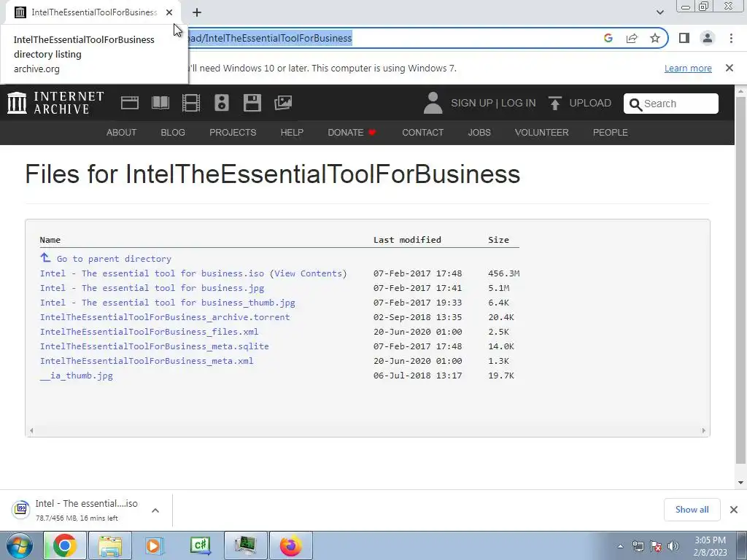The width and height of the screenshot is (747, 560).
Task: Open the Internet Archive web icon
Action: (x=130, y=103)
